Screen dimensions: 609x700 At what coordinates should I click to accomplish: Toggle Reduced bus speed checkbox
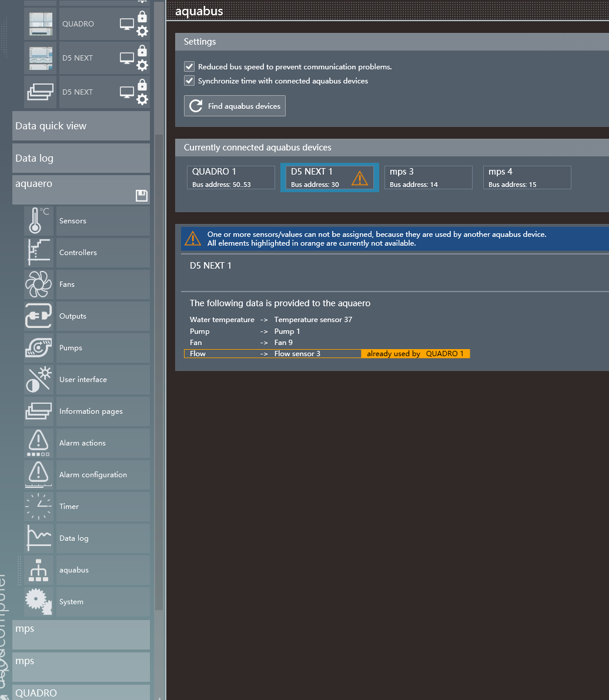click(x=189, y=66)
